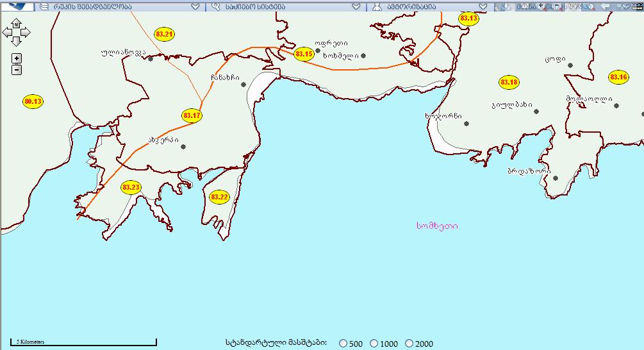
Task: Pan the map north with the N arrow
Action: click(16, 23)
